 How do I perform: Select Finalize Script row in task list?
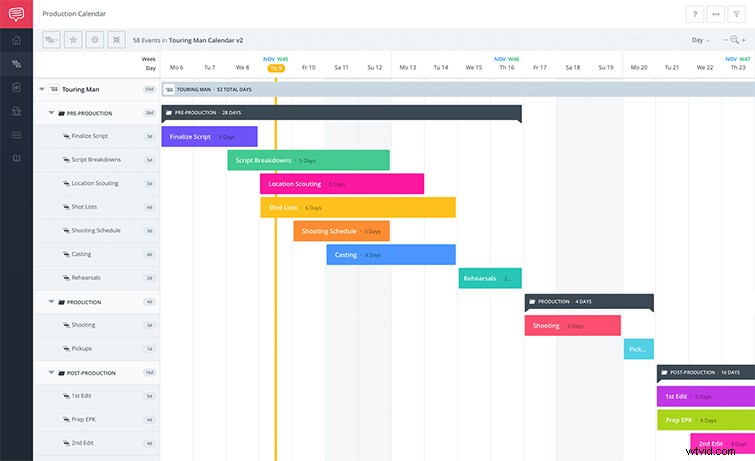point(97,136)
